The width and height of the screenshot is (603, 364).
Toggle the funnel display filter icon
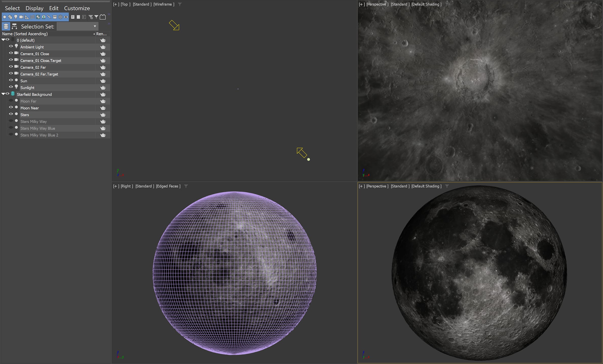[x=96, y=17]
